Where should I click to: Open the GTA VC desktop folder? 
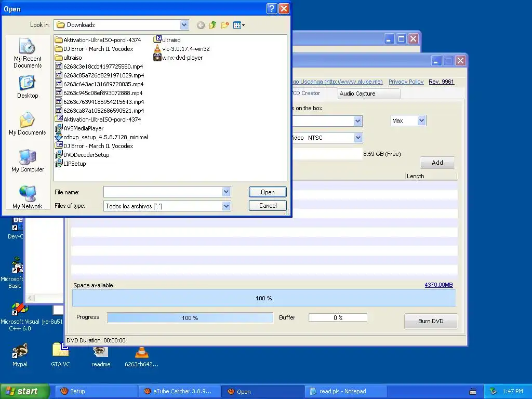(x=60, y=355)
